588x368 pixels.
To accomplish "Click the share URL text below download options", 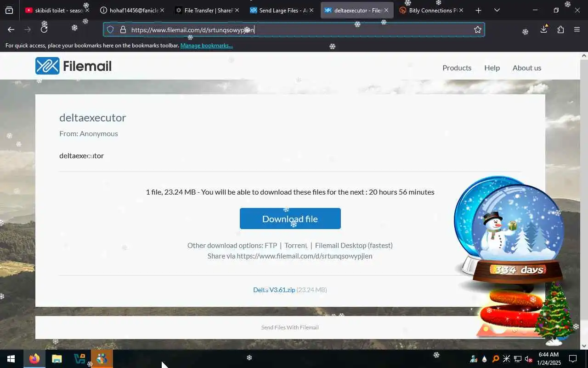I will (x=305, y=256).
